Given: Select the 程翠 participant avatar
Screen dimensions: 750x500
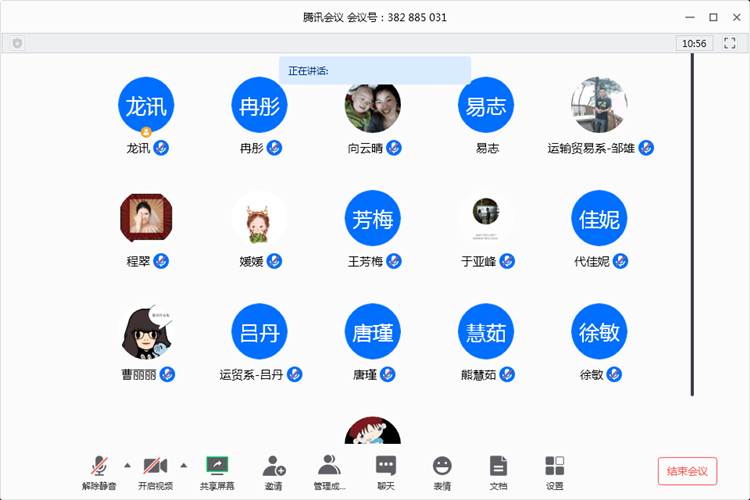Looking at the screenshot, I should coord(147,218).
